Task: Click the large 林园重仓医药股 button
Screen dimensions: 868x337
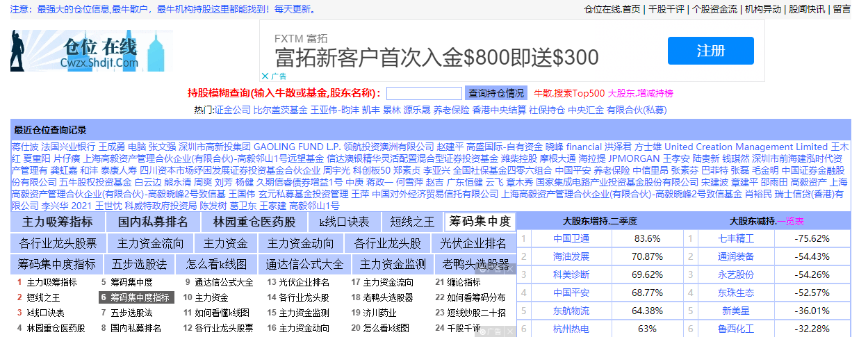Action: [254, 222]
